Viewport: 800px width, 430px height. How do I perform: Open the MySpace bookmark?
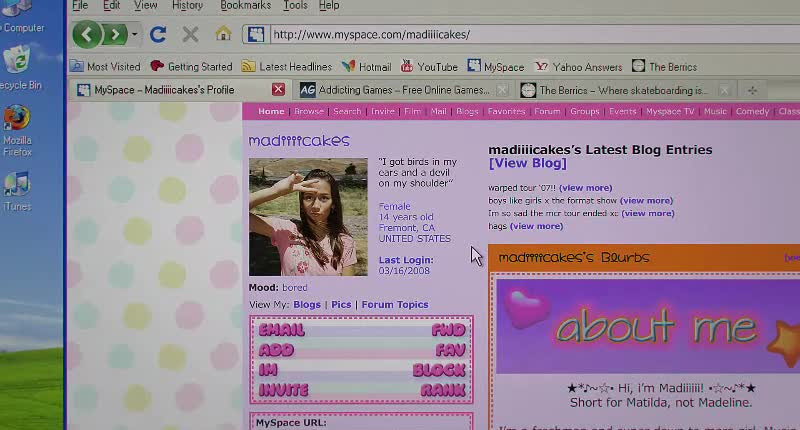click(x=495, y=66)
